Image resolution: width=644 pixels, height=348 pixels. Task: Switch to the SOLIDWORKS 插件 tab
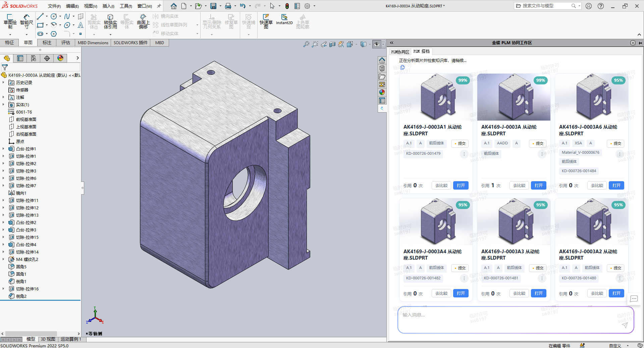130,43
